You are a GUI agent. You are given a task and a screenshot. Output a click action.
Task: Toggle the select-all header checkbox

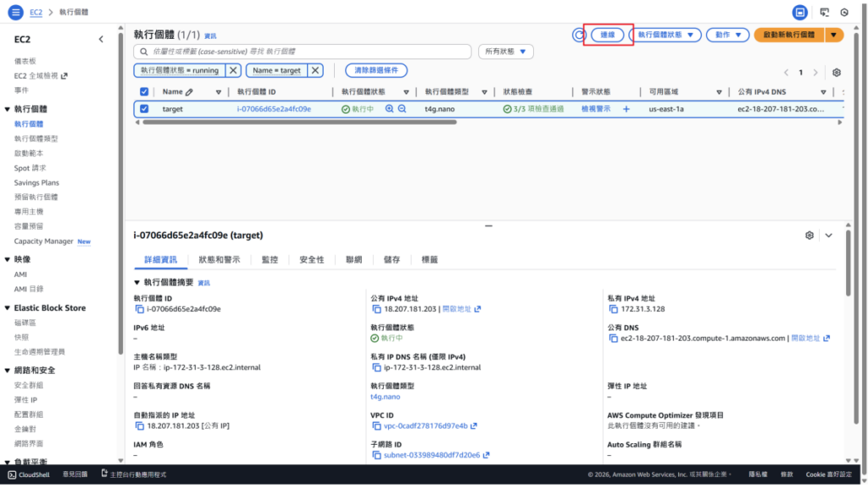[x=144, y=91]
